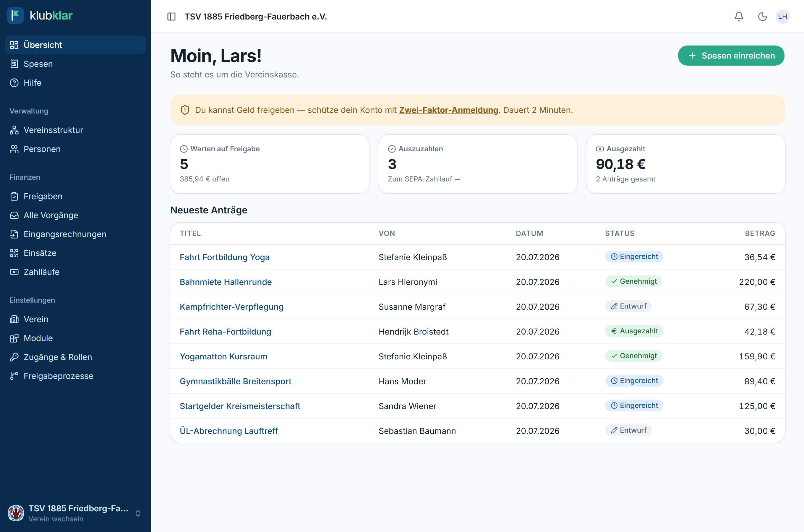Open the Hilfe question mark item
This screenshot has width=804, height=532.
click(x=75, y=83)
